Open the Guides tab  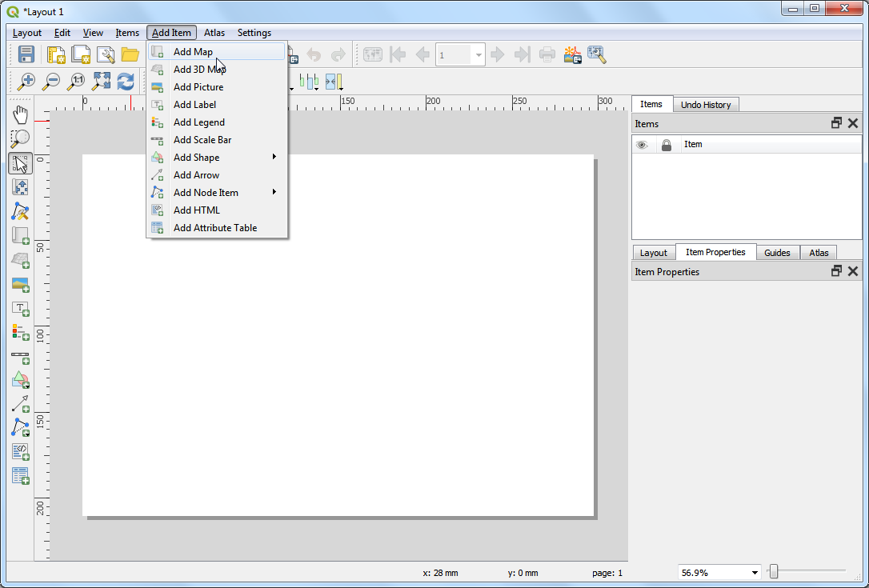click(x=776, y=253)
